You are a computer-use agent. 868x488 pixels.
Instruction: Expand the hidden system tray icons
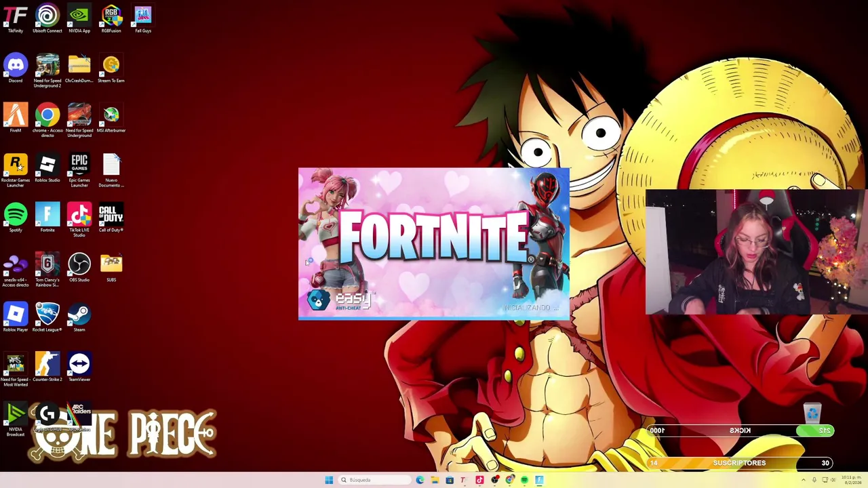(804, 480)
